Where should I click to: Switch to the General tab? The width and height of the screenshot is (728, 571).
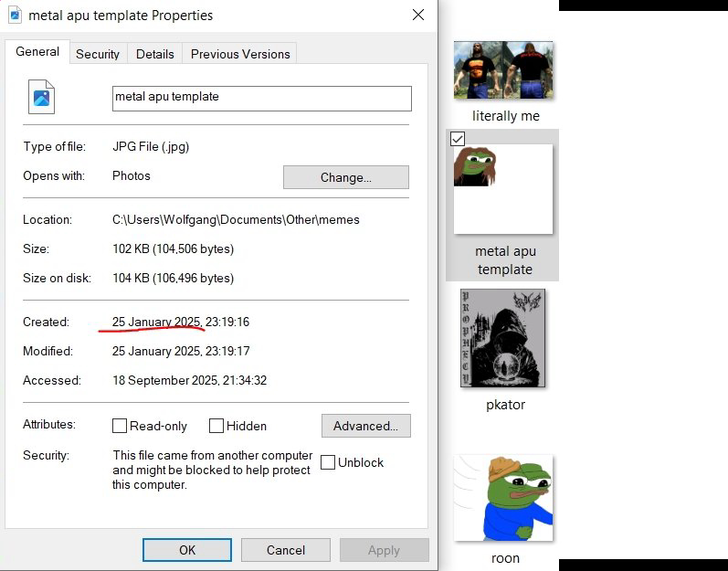(x=37, y=52)
